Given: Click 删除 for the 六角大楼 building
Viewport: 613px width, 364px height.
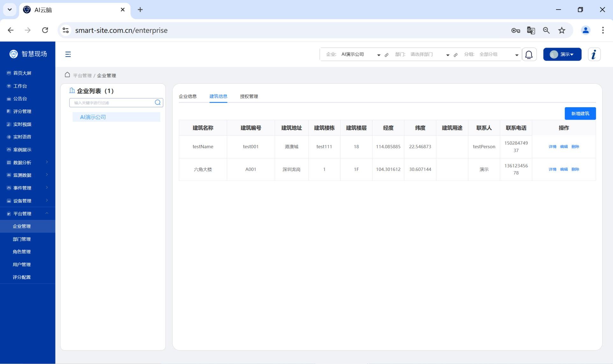Looking at the screenshot, I should 575,169.
